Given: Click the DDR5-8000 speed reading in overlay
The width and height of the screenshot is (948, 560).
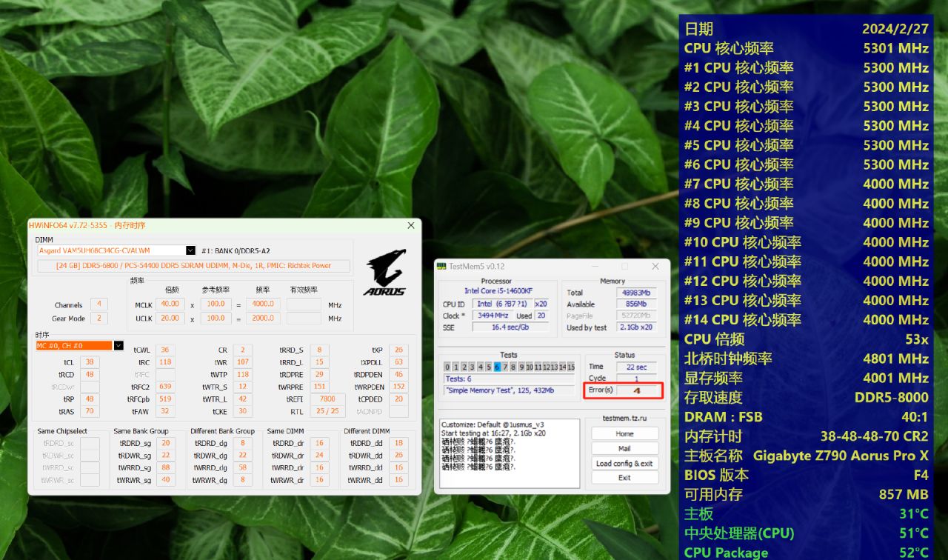Looking at the screenshot, I should pyautogui.click(x=891, y=397).
